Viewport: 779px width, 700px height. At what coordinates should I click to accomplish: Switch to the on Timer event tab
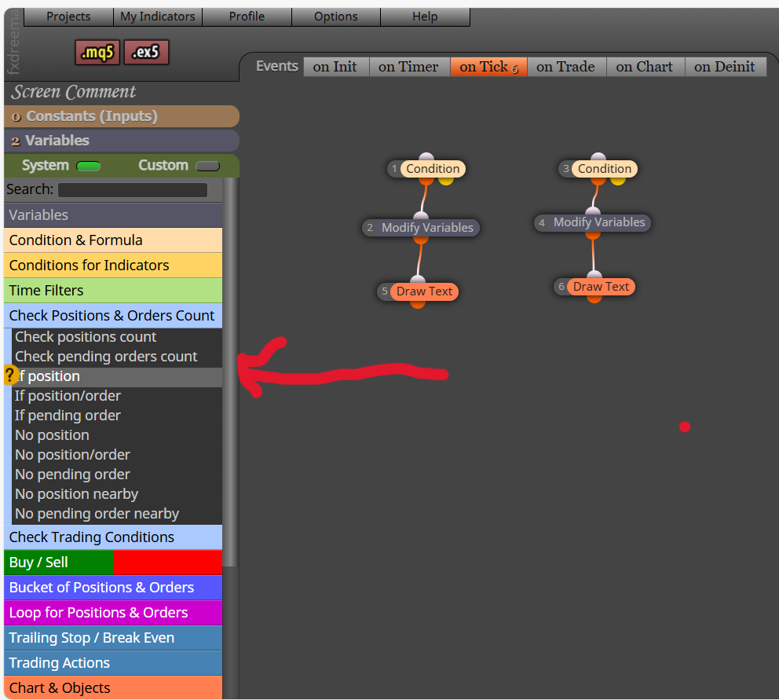point(408,67)
